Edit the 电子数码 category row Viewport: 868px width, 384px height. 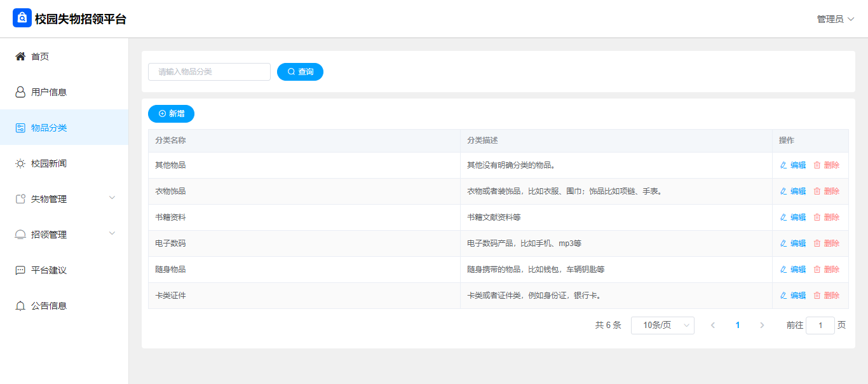click(793, 243)
